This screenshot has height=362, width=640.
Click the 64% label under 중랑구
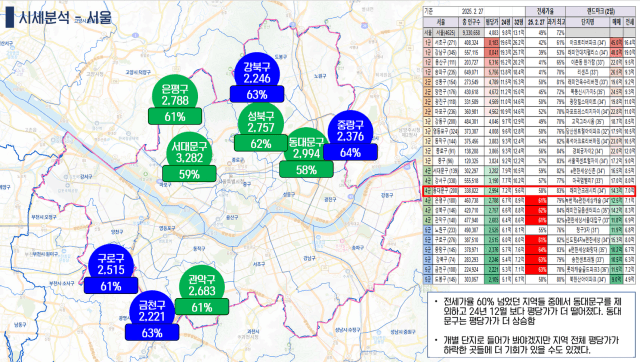[350, 153]
